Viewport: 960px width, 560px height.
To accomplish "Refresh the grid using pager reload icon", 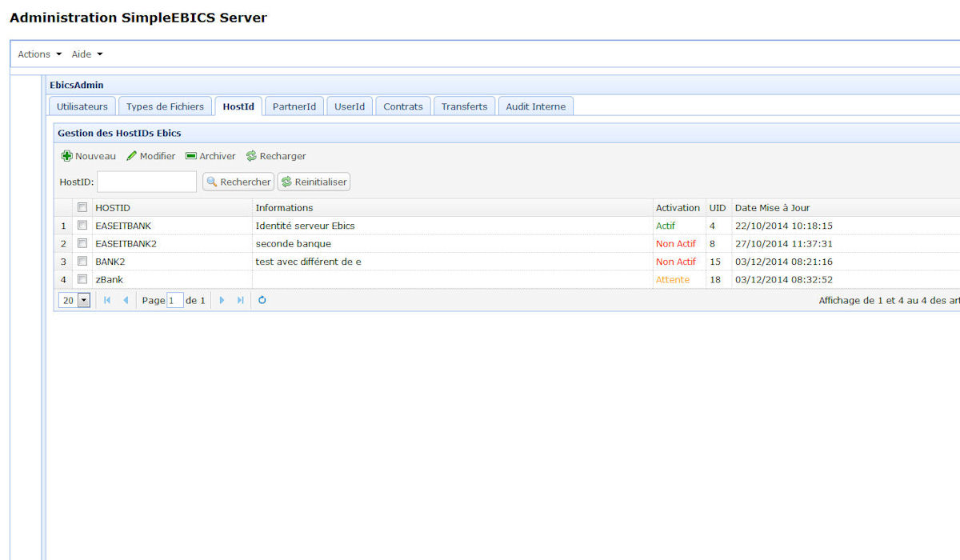I will (262, 301).
